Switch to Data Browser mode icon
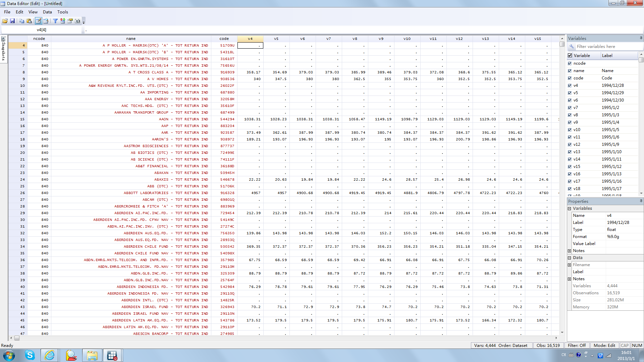 coord(46,21)
